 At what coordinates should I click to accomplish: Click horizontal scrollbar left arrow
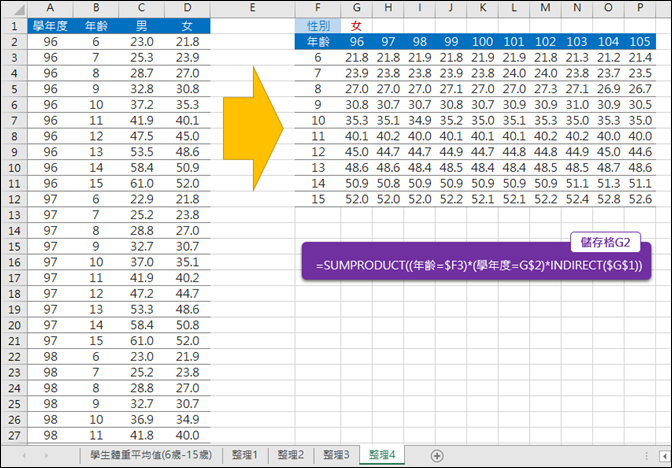click(x=664, y=455)
